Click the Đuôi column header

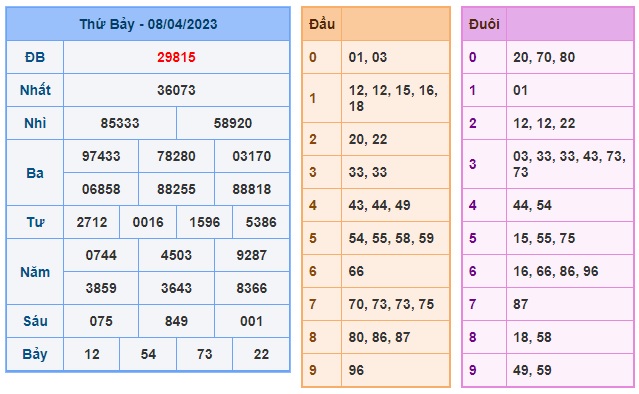click(x=484, y=24)
